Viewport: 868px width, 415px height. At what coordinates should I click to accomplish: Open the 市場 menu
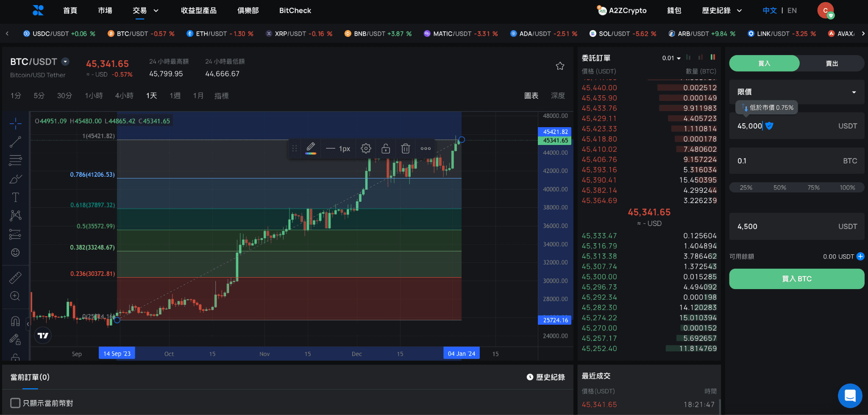click(x=105, y=10)
